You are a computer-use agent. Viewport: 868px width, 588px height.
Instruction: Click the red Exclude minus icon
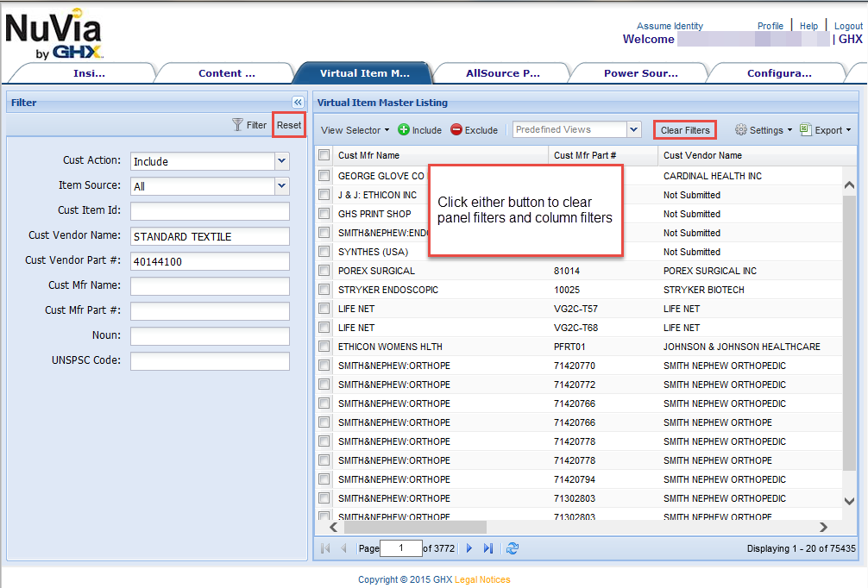pyautogui.click(x=456, y=129)
